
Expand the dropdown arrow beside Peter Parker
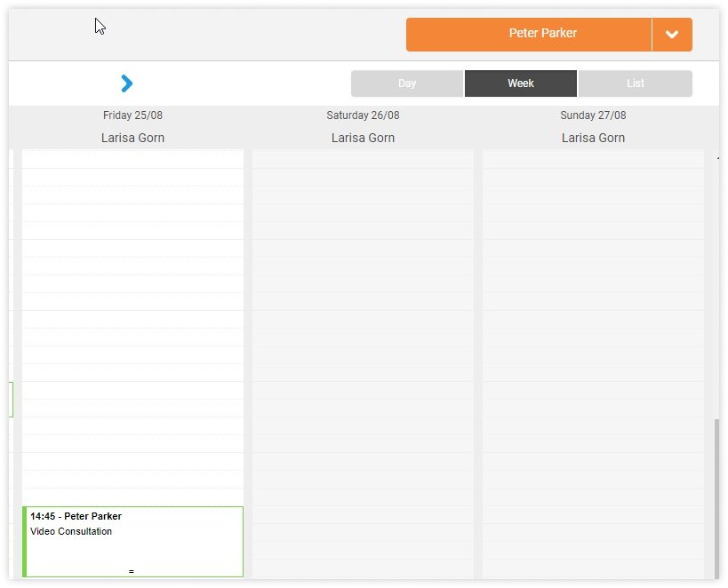672,35
